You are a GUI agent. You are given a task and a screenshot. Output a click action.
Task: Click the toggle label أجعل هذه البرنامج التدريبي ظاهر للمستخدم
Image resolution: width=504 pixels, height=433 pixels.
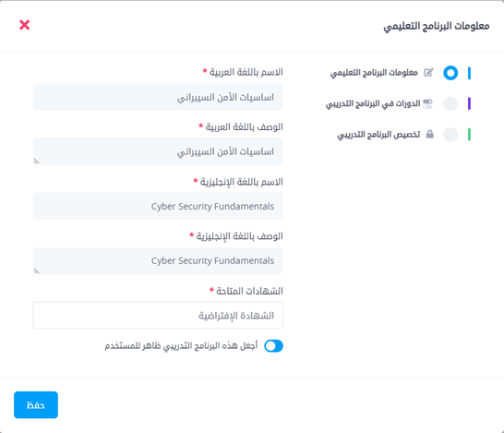tap(181, 346)
